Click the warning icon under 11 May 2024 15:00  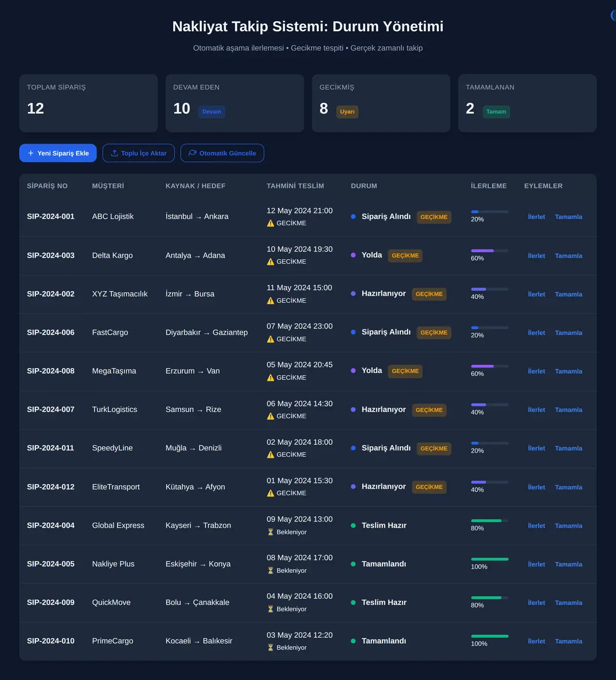[x=271, y=301]
